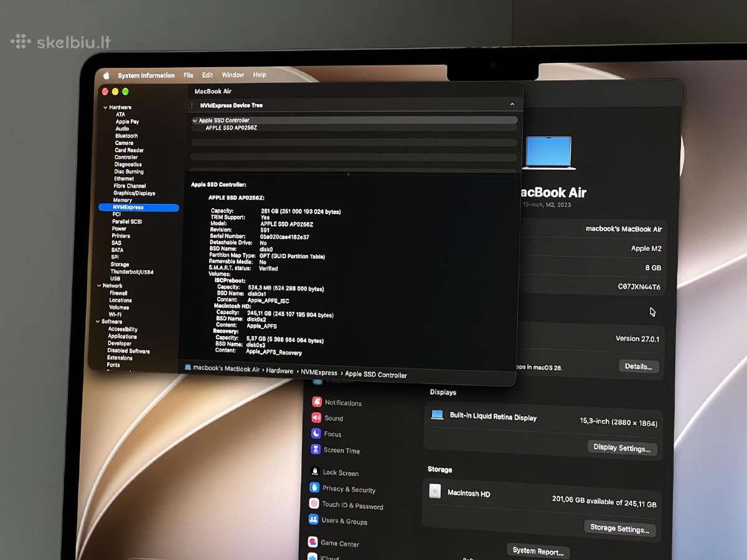Select Fibre Channel in the sidebar
The height and width of the screenshot is (560, 747).
pyautogui.click(x=129, y=186)
